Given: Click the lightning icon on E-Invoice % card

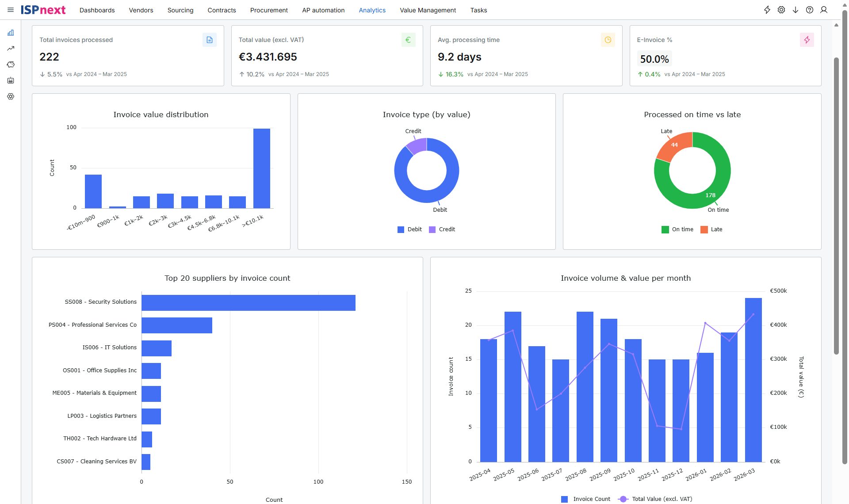Looking at the screenshot, I should (807, 40).
